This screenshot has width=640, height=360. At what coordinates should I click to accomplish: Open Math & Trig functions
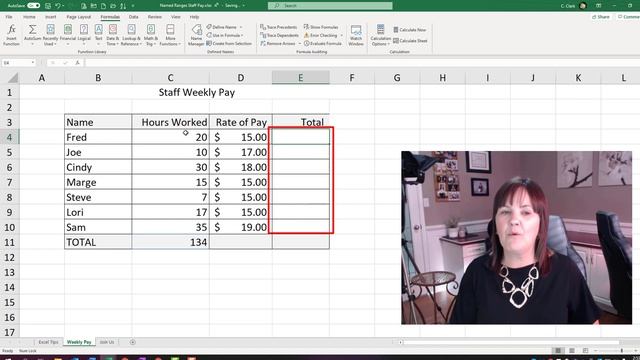[x=151, y=35]
